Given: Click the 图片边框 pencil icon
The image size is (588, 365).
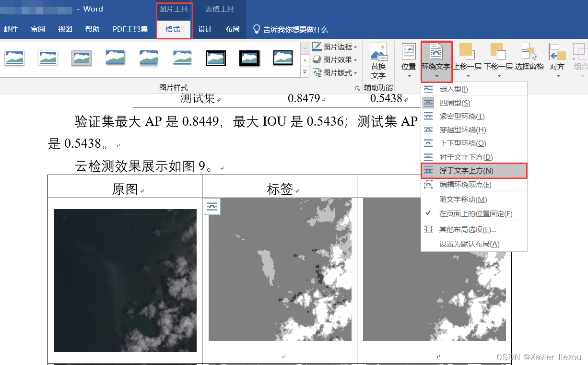Looking at the screenshot, I should (x=317, y=47).
